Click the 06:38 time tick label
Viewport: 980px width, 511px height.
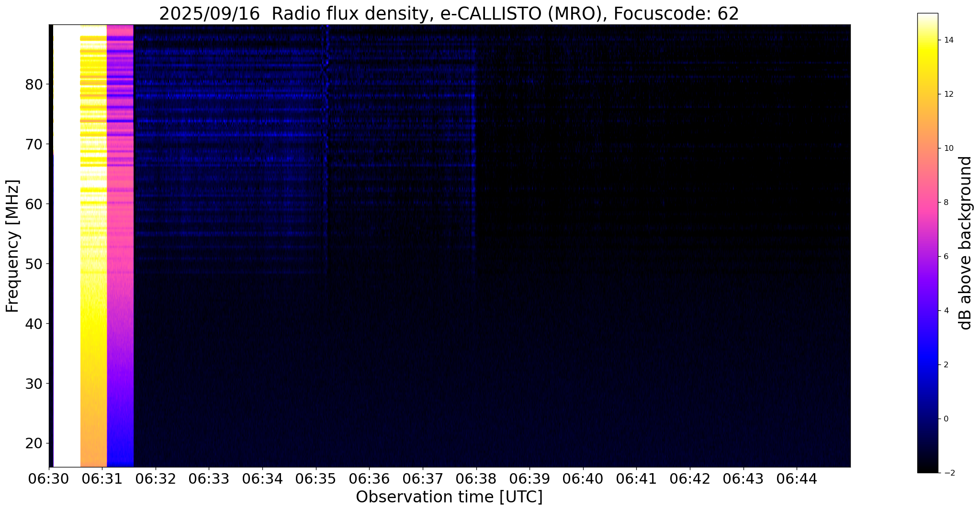tap(476, 478)
